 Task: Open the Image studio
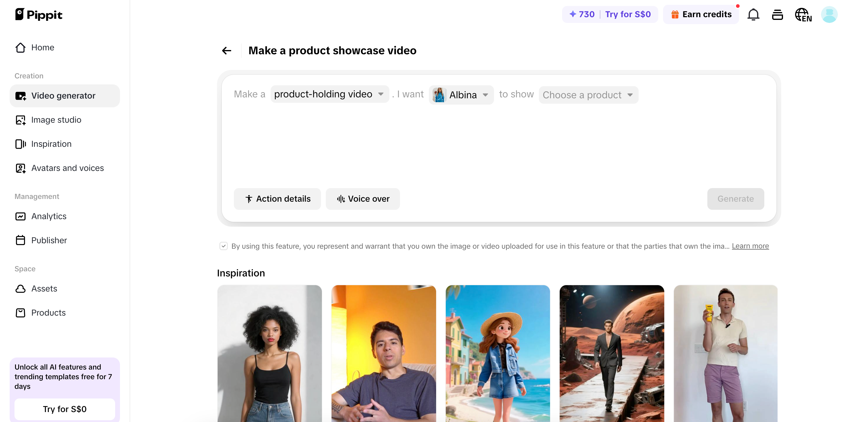pyautogui.click(x=56, y=120)
